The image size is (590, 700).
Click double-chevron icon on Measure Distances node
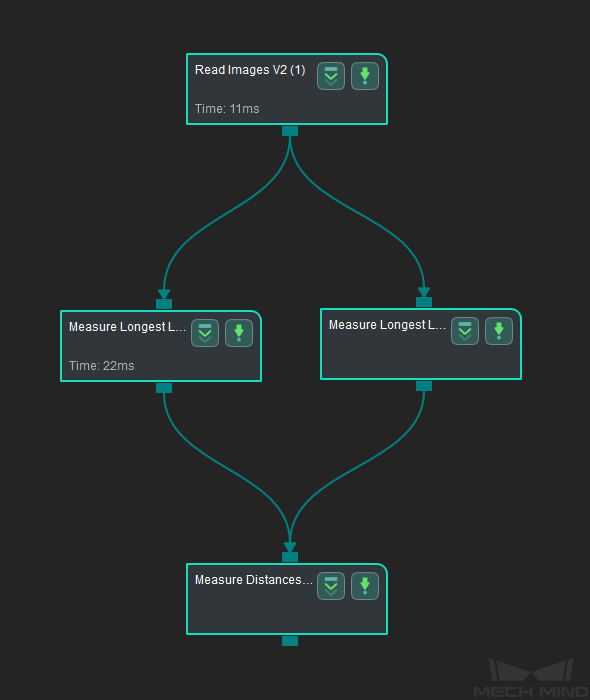(331, 586)
